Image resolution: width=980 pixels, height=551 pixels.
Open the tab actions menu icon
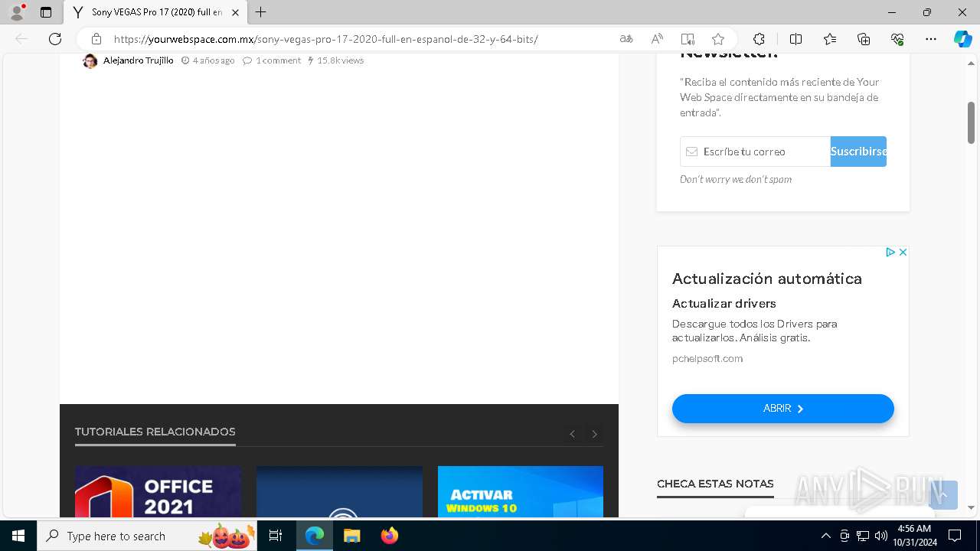tap(46, 12)
